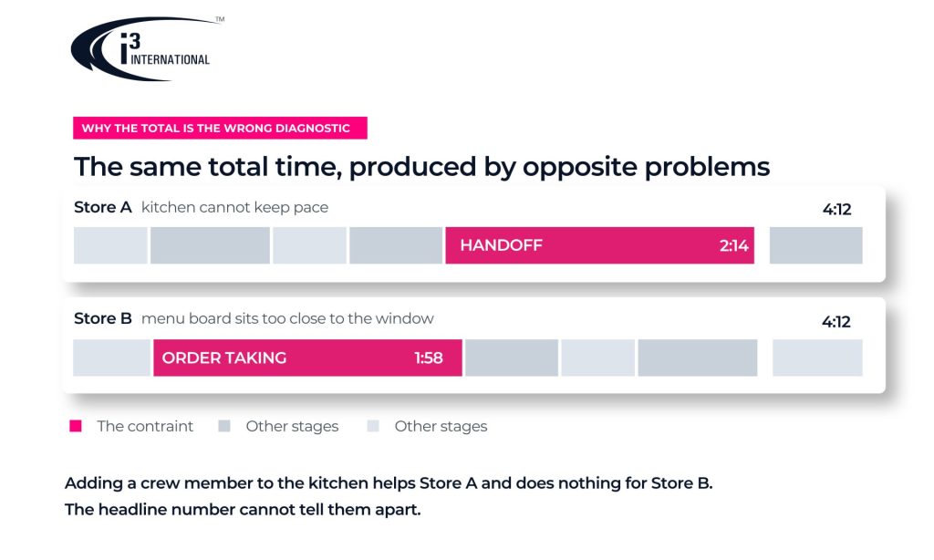Click the headline 'The same total time' title

pyautogui.click(x=421, y=167)
